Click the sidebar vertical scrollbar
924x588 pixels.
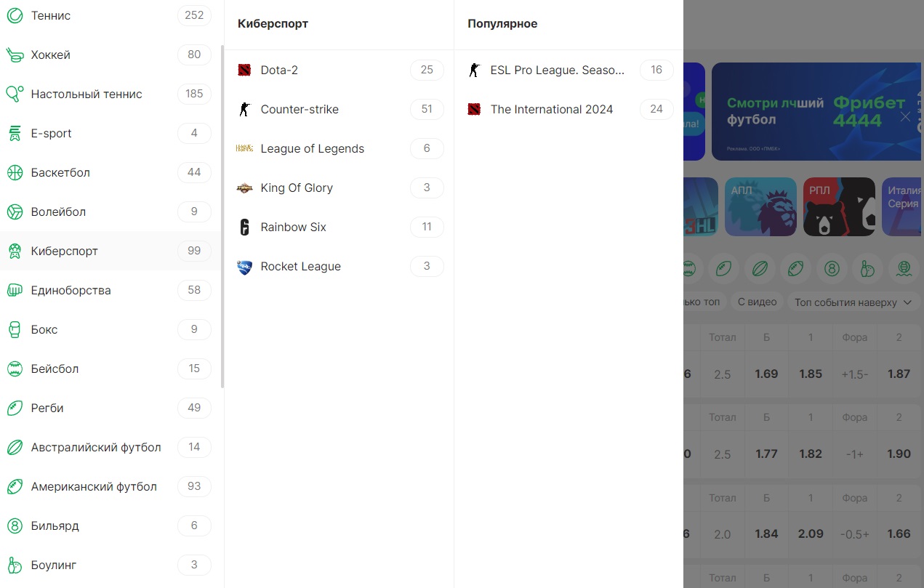[222, 216]
